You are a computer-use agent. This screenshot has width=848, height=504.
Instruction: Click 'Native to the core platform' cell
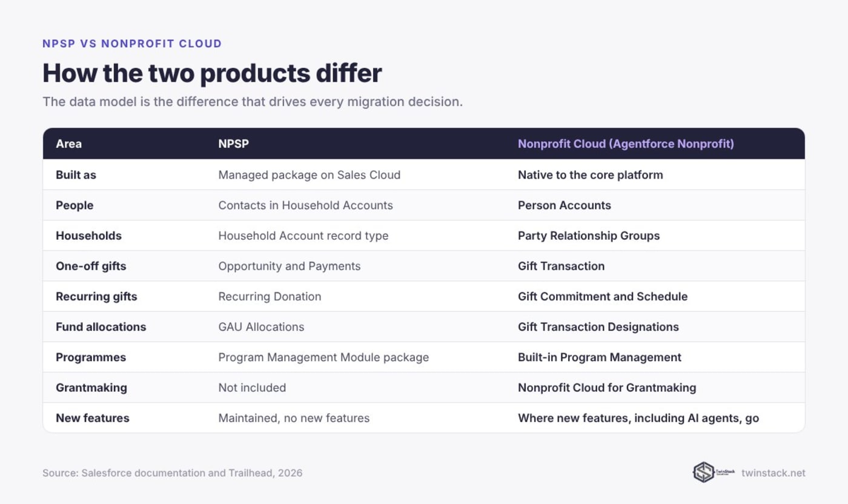591,175
